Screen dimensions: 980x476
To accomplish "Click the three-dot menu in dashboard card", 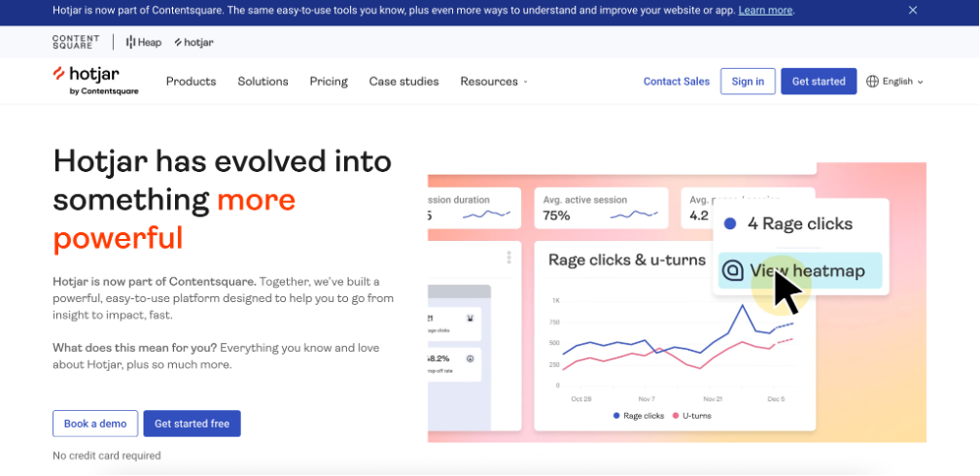I will coord(508,258).
